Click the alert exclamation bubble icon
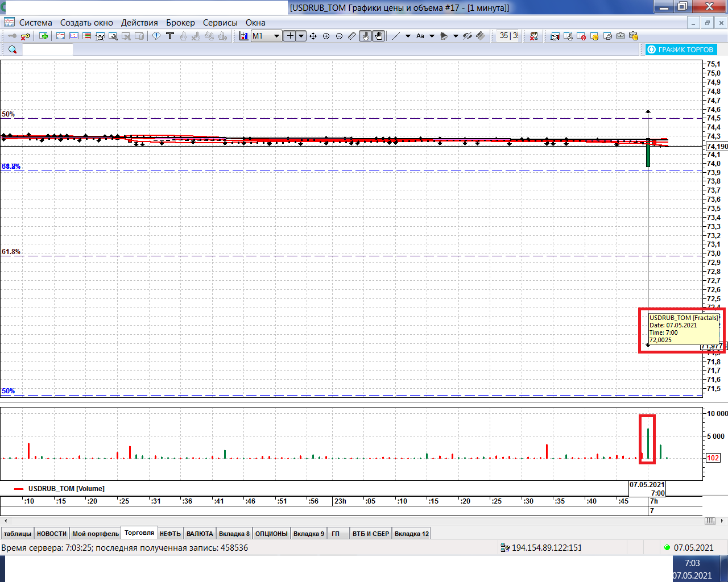Image resolution: width=728 pixels, height=582 pixels. point(156,36)
